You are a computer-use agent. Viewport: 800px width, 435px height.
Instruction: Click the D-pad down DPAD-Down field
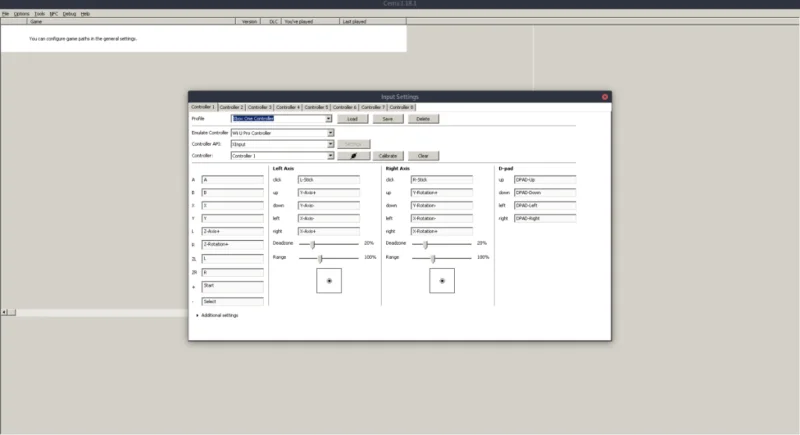[x=545, y=193]
